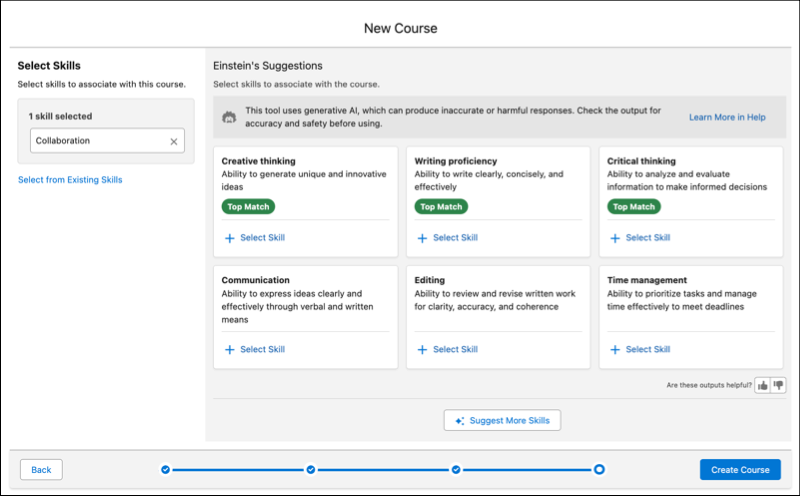800x496 pixels.
Task: Open Select from Existing Skills link
Action: tap(70, 180)
